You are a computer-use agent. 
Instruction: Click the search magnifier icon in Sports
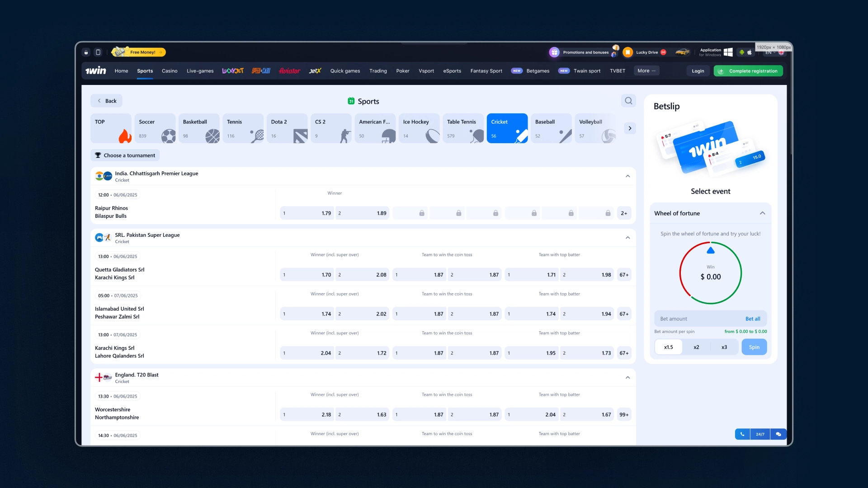coord(628,101)
